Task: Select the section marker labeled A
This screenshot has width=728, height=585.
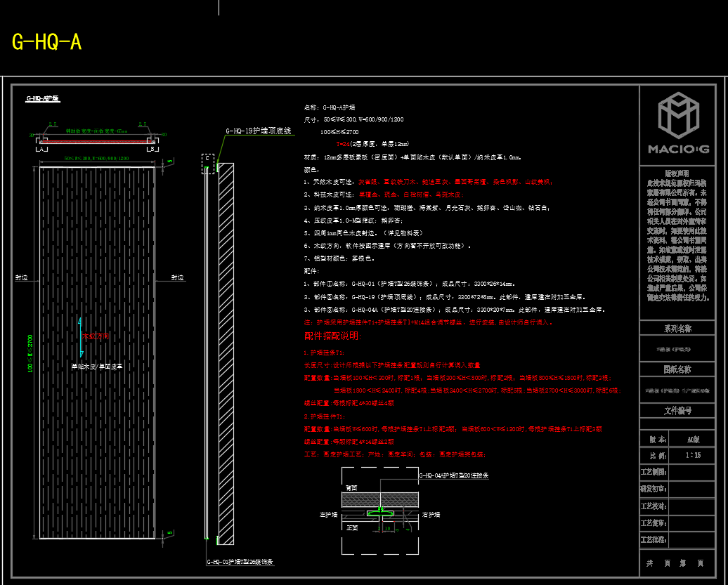Action: pyautogui.click(x=41, y=149)
